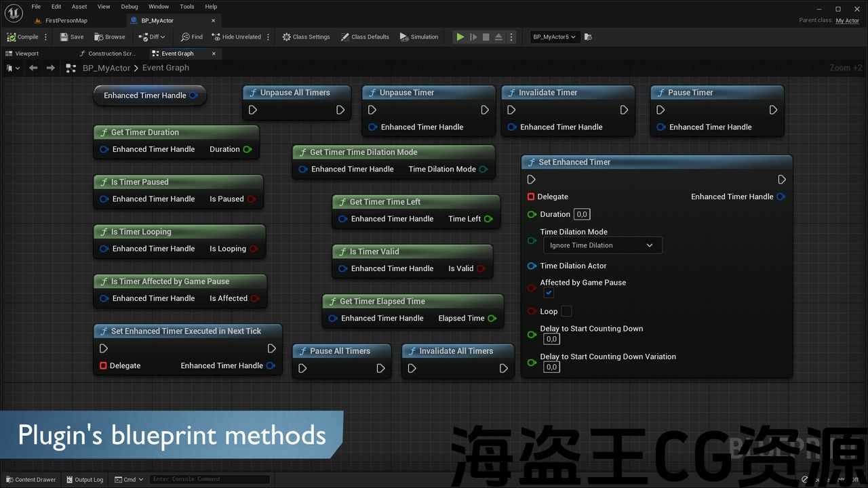Click Pause Timer handle input pin

[x=661, y=127]
